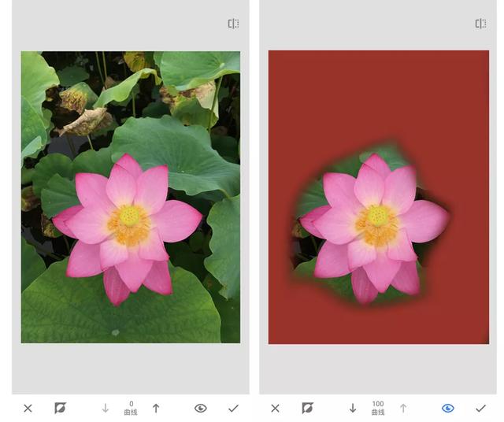The width and height of the screenshot is (504, 422).
Task: Confirm the left-panel edit with the checkmark
Action: (233, 408)
